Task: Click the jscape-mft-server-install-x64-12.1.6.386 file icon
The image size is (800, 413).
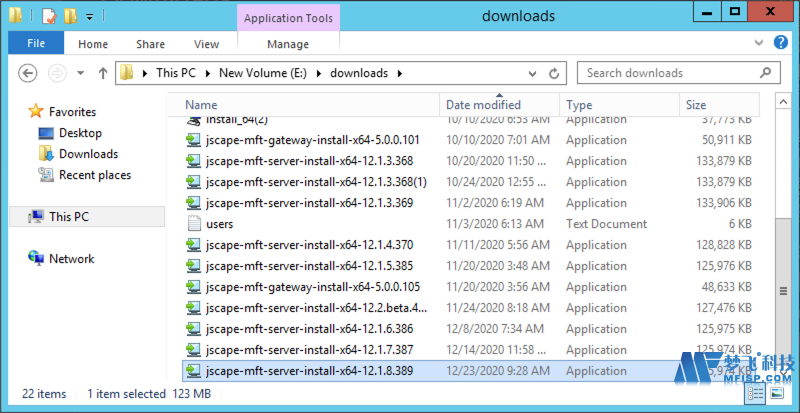Action: coord(193,328)
